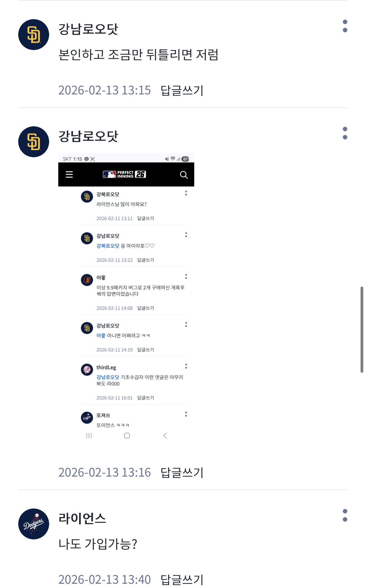Open the more-options dots beside 라이언스's comment
The height and width of the screenshot is (588, 366).
(x=345, y=515)
